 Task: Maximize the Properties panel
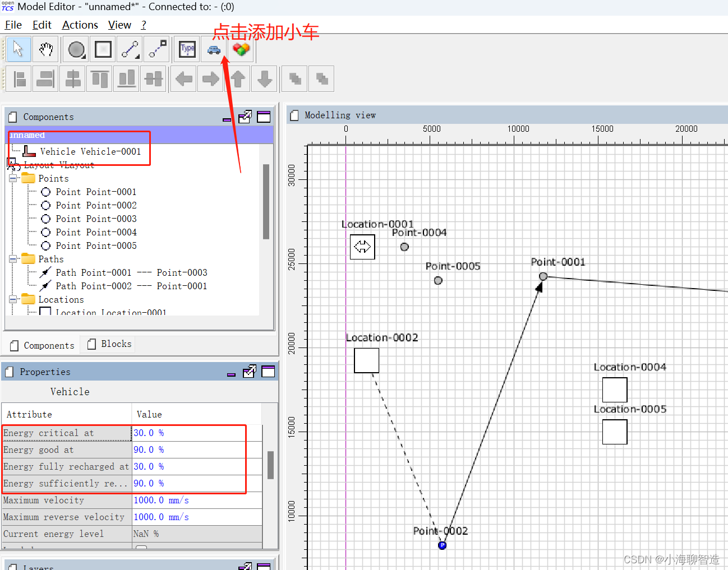(268, 372)
